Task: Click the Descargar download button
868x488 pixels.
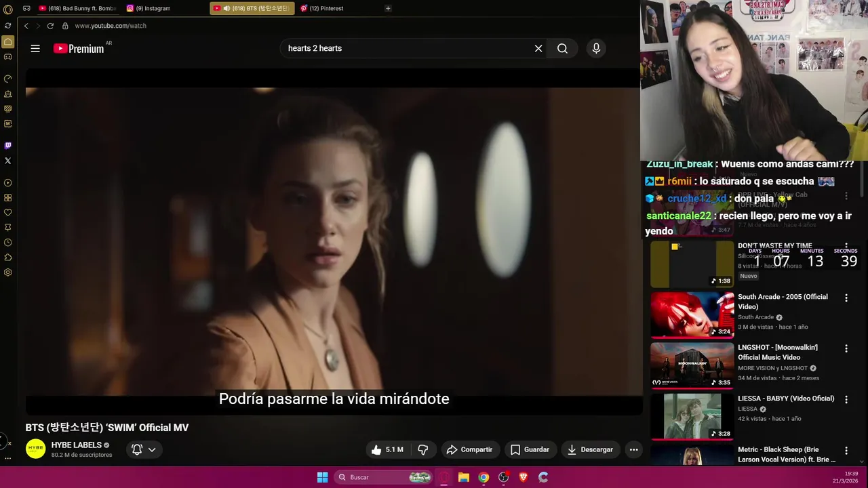Action: 590,449
